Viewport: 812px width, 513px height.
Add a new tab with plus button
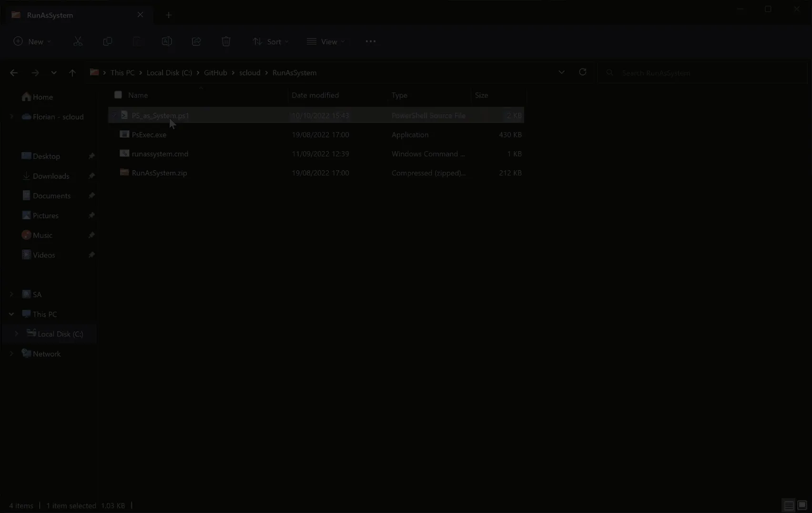click(x=168, y=15)
